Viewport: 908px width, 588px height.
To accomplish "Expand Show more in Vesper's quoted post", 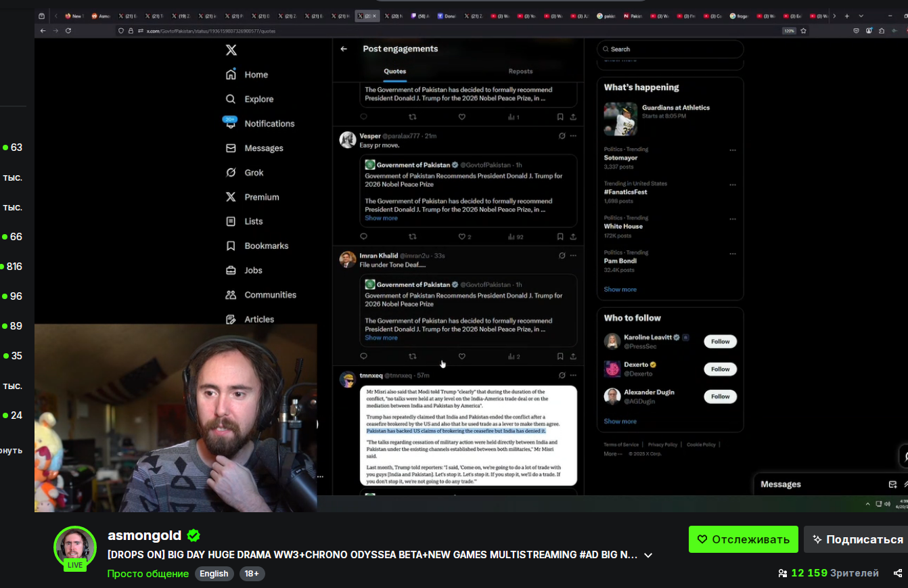I will (x=381, y=218).
